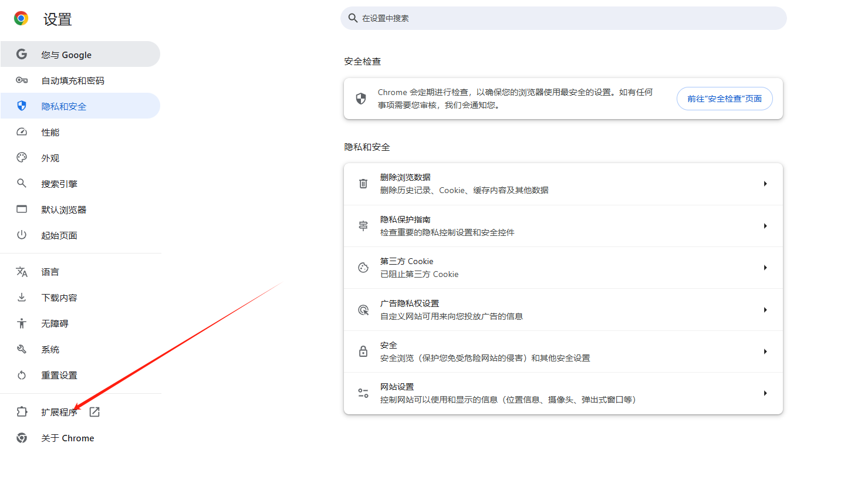Open the 起始页面 settings section

point(80,235)
